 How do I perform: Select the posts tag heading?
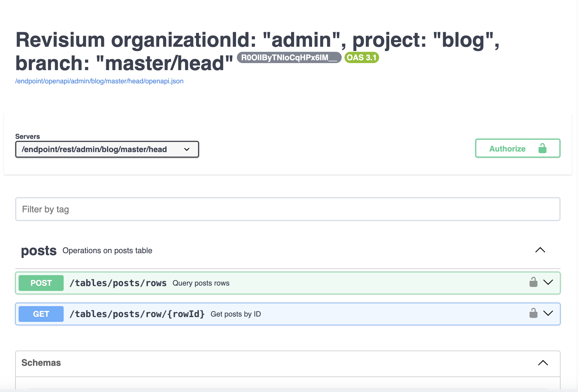tap(39, 250)
